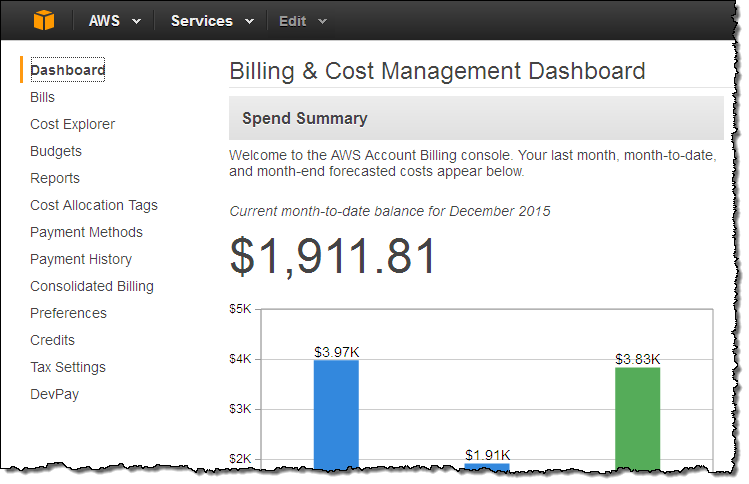Open Cost Allocation Tags page
Viewport: 749px width, 484px height.
pyautogui.click(x=94, y=205)
